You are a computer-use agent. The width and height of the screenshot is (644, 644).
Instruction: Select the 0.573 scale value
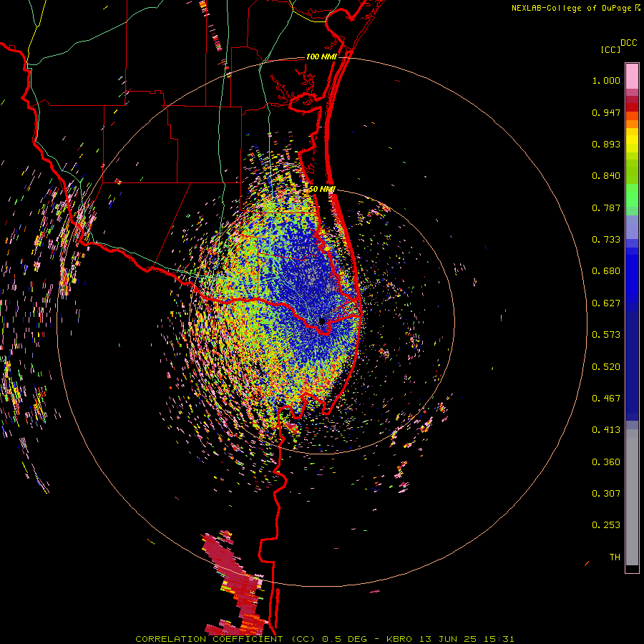[x=606, y=335]
